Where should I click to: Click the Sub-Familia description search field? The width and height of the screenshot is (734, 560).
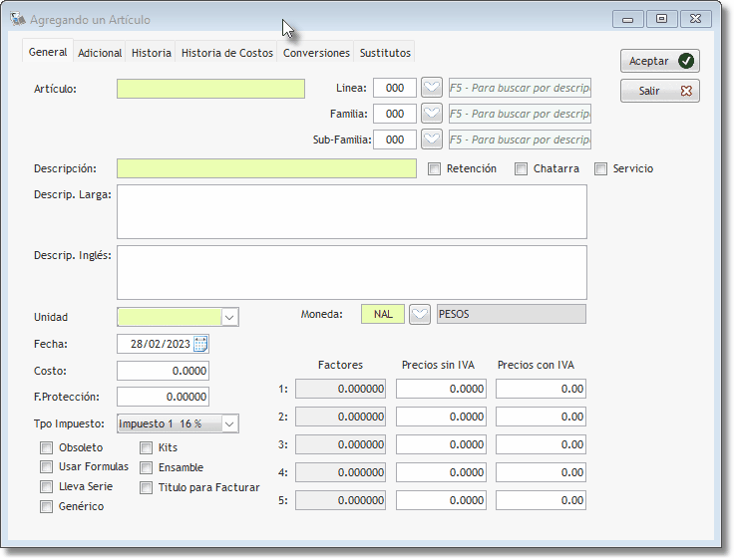coord(520,140)
